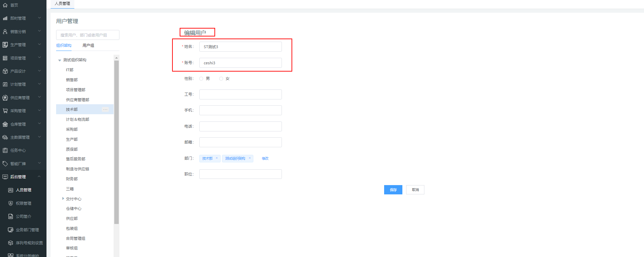
Task: Expand the 交付中心 tree node
Action: (63, 199)
